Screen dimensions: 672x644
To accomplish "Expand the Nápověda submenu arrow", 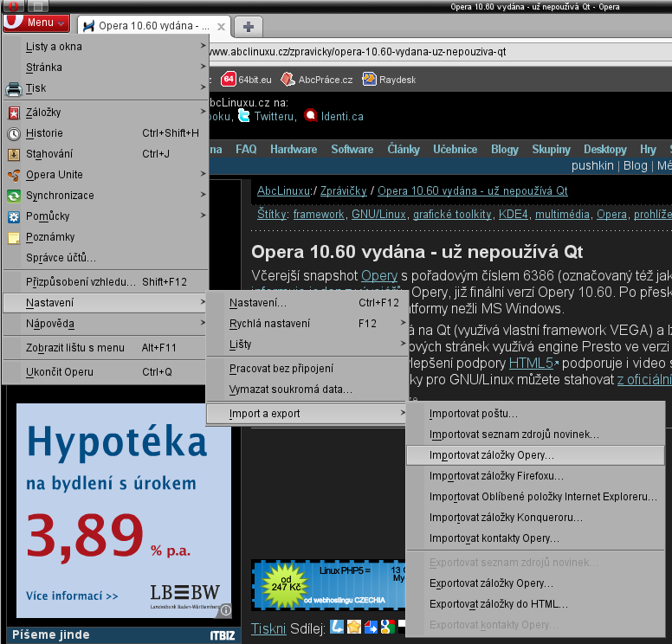I will click(x=204, y=322).
